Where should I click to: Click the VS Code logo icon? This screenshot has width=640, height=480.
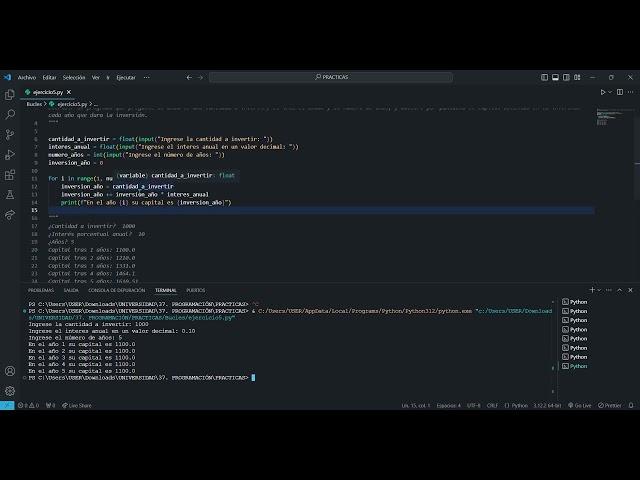[x=7, y=77]
